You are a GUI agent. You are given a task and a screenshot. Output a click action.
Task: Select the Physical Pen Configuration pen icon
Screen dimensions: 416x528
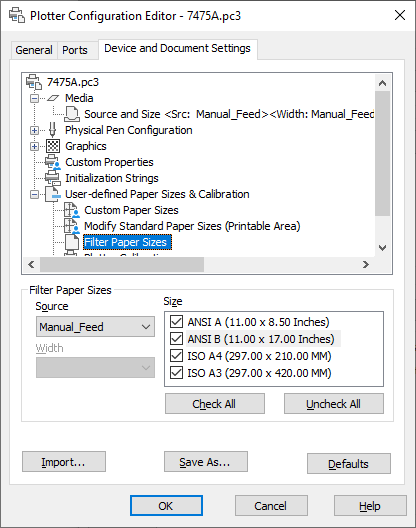coord(53,130)
